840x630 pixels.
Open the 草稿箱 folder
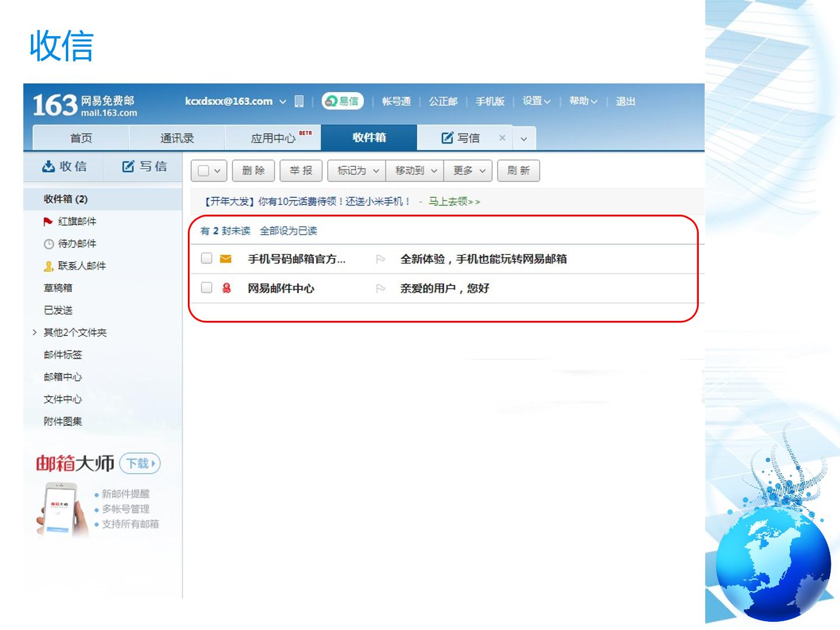tap(58, 288)
